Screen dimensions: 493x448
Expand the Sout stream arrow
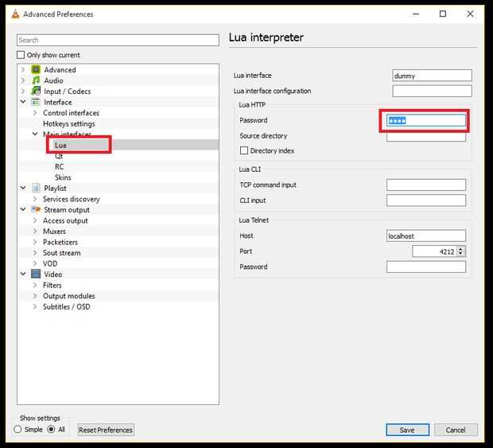tap(35, 252)
